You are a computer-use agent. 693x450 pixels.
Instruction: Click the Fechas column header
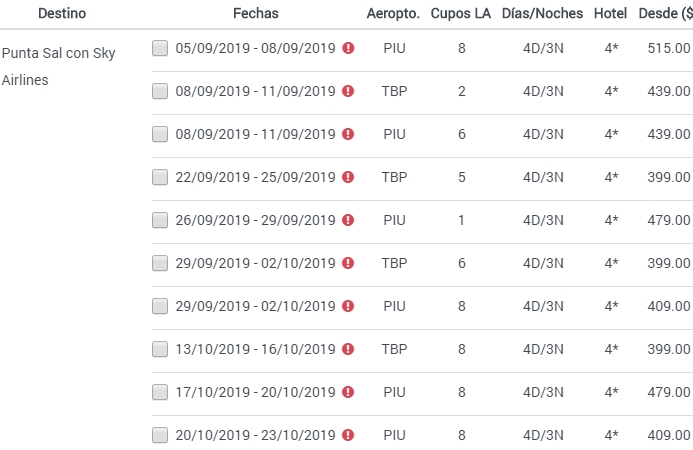(256, 13)
